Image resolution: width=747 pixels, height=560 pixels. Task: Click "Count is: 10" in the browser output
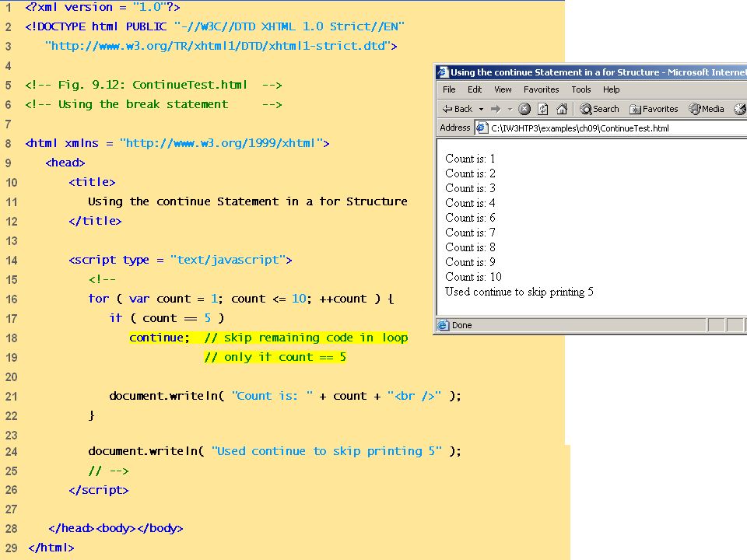(474, 277)
